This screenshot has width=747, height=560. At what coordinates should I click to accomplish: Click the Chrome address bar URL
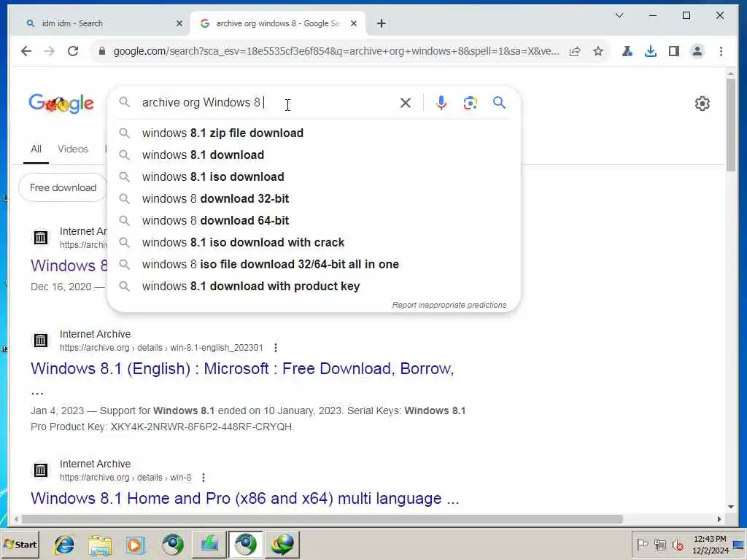tap(336, 51)
